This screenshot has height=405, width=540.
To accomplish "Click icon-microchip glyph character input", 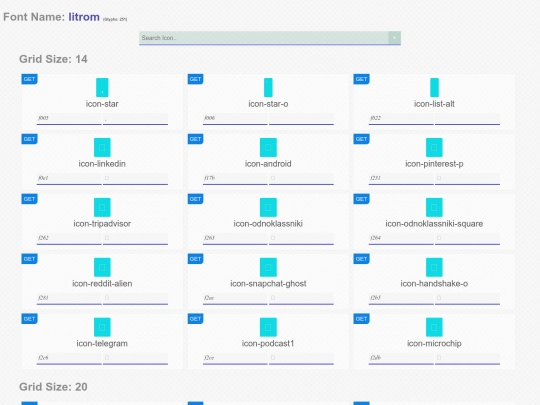I will point(467,358).
